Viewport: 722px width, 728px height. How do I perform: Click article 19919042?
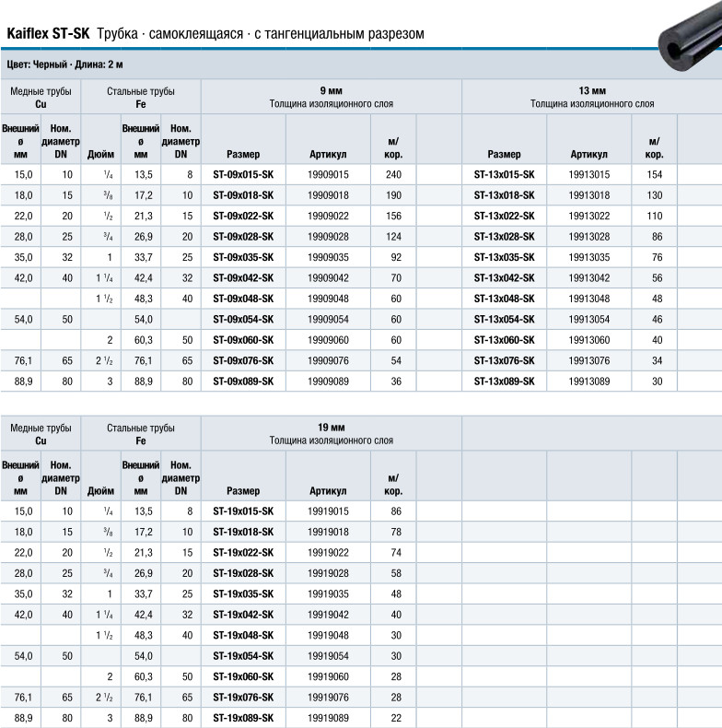(328, 615)
